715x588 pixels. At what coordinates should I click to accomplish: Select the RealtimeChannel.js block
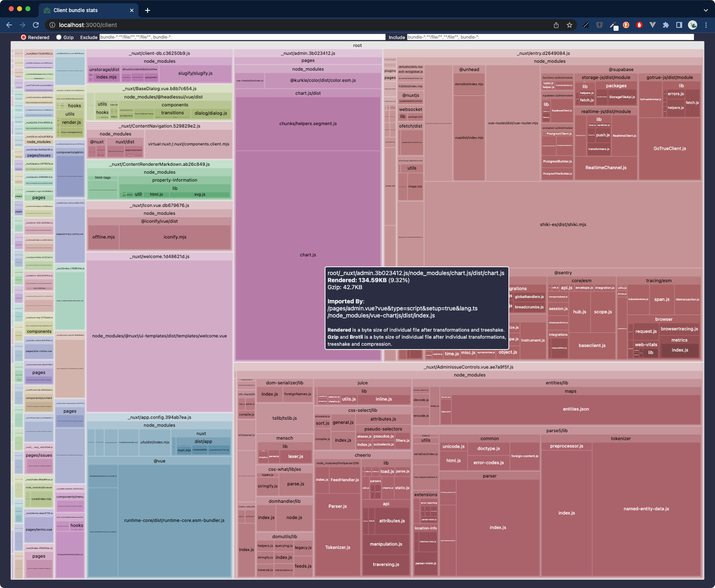coord(606,167)
